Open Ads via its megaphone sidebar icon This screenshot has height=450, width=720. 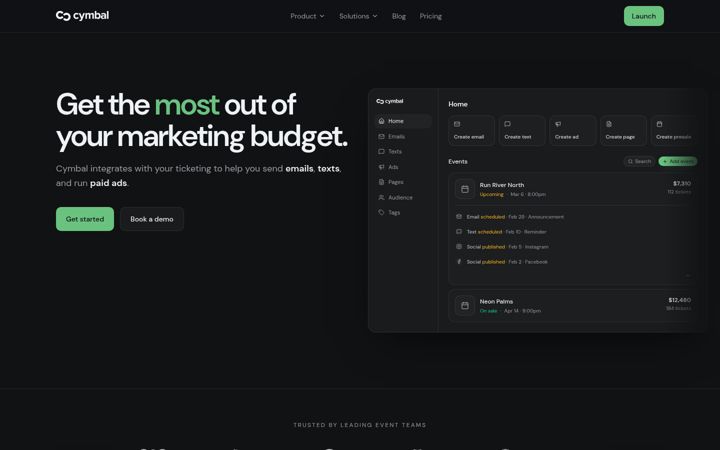(x=381, y=167)
